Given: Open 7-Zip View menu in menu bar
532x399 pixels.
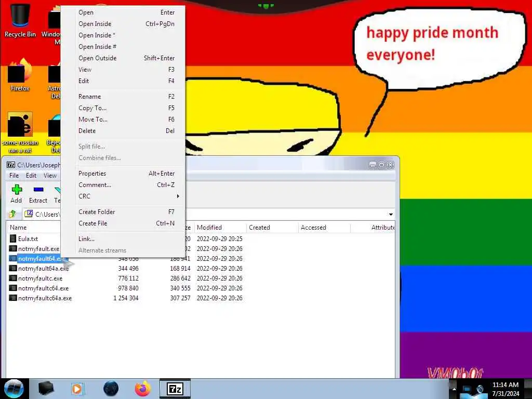Looking at the screenshot, I should [x=50, y=176].
